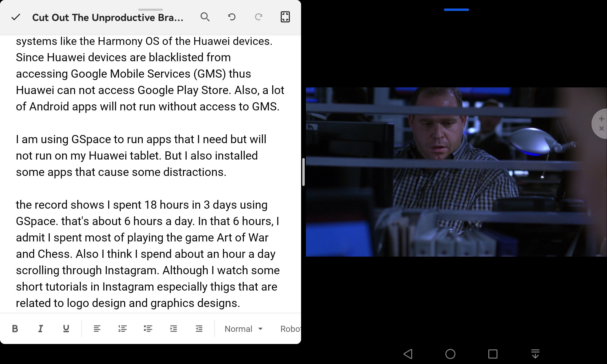Screen dimensions: 607x364
Task: Place cursor in 'the record shows I spent 18 hours' line
Action: click(x=142, y=205)
